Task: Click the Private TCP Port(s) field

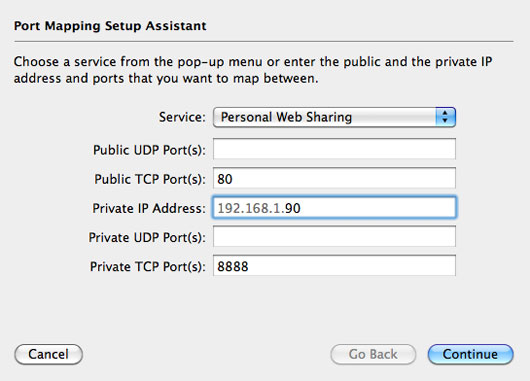Action: [x=334, y=266]
